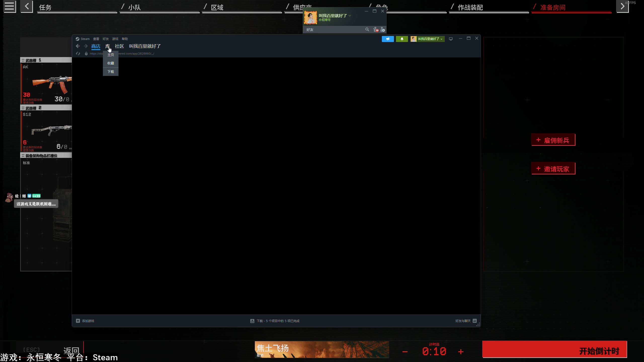Open pending friend requests icon
Screen dimensions: 644x362
click(x=376, y=30)
